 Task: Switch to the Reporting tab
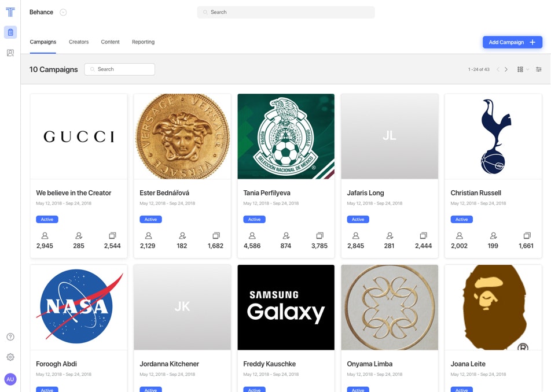pyautogui.click(x=144, y=42)
